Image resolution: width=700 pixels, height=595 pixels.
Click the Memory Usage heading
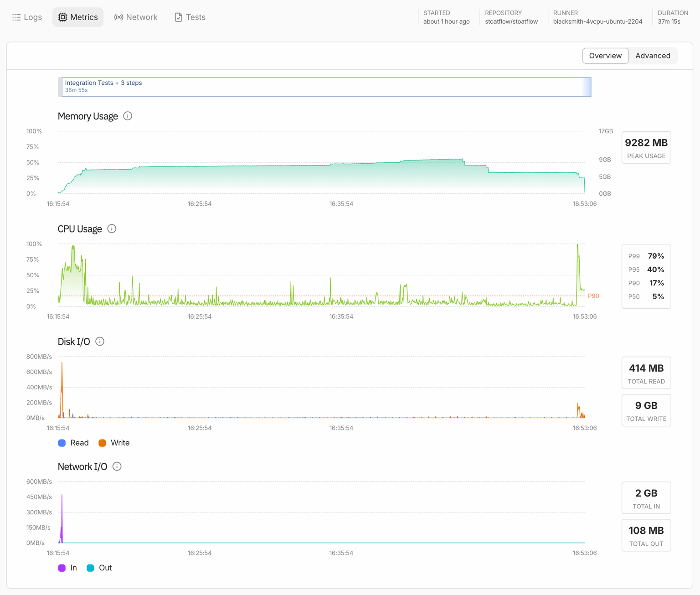point(88,116)
